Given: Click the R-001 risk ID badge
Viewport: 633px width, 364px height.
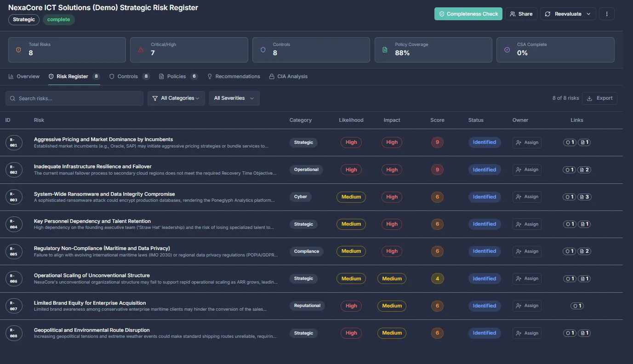Looking at the screenshot, I should click(x=13, y=142).
